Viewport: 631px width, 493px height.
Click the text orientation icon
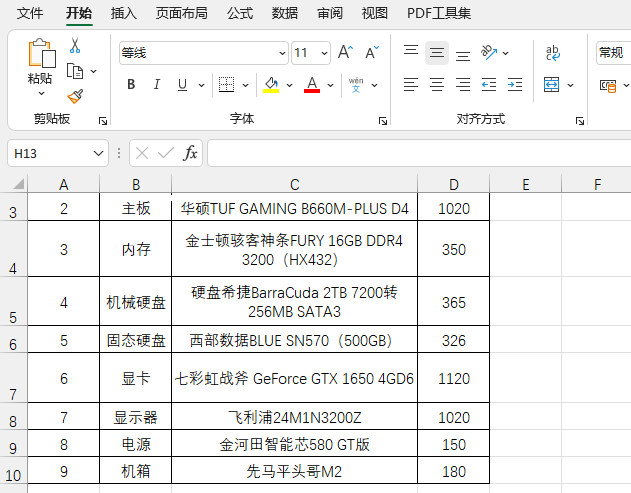[489, 52]
